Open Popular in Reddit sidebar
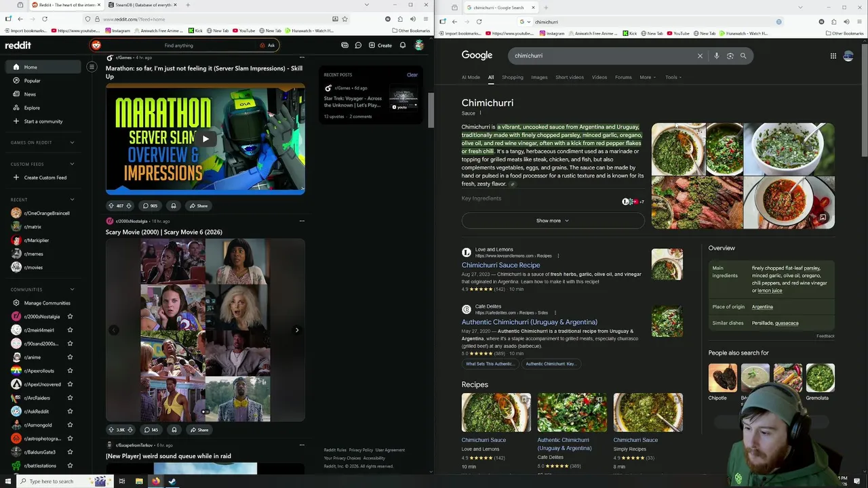 pyautogui.click(x=43, y=81)
